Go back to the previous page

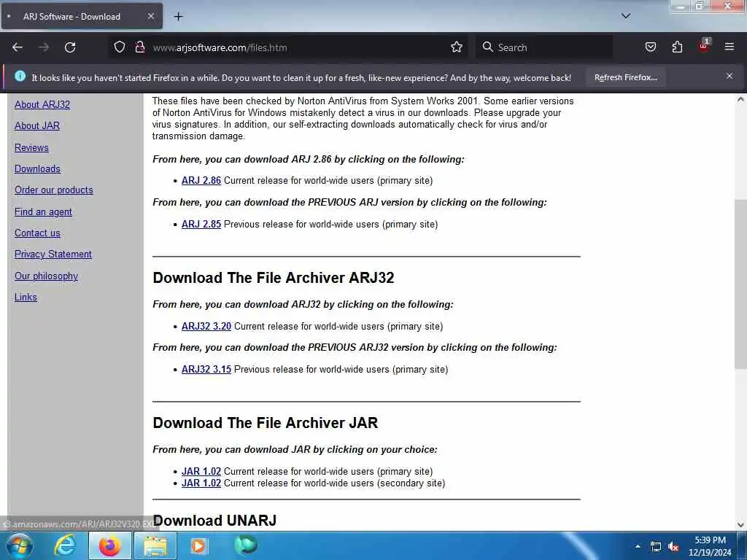click(x=18, y=47)
